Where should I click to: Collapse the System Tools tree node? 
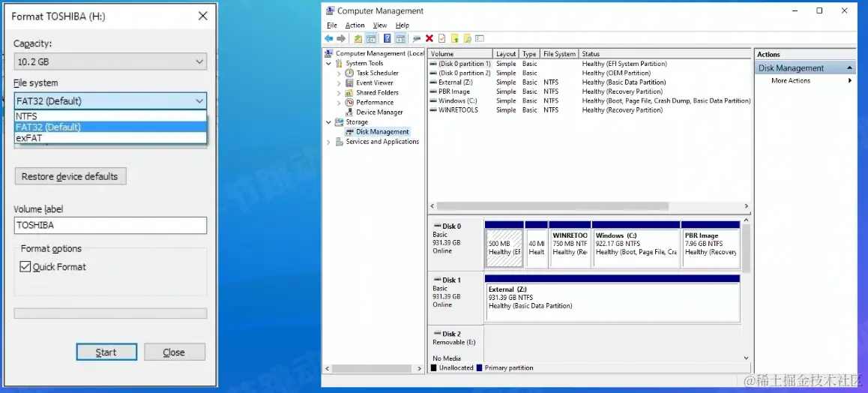pos(329,63)
